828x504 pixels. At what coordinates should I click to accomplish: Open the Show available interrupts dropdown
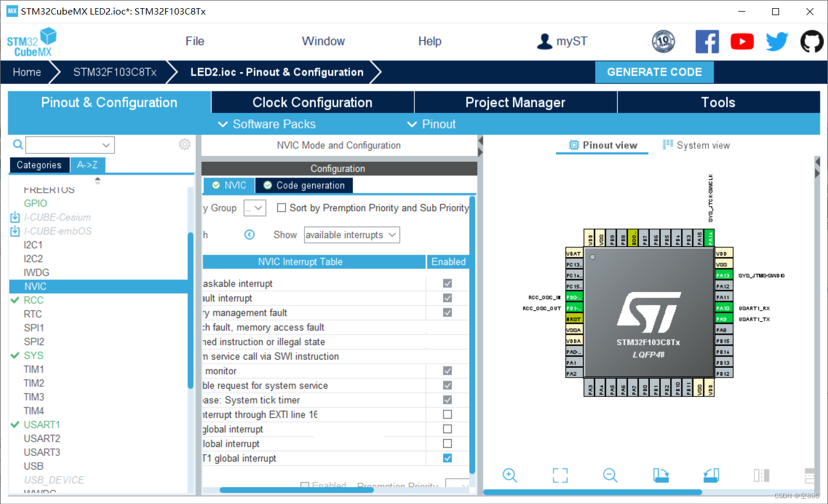[x=352, y=235]
